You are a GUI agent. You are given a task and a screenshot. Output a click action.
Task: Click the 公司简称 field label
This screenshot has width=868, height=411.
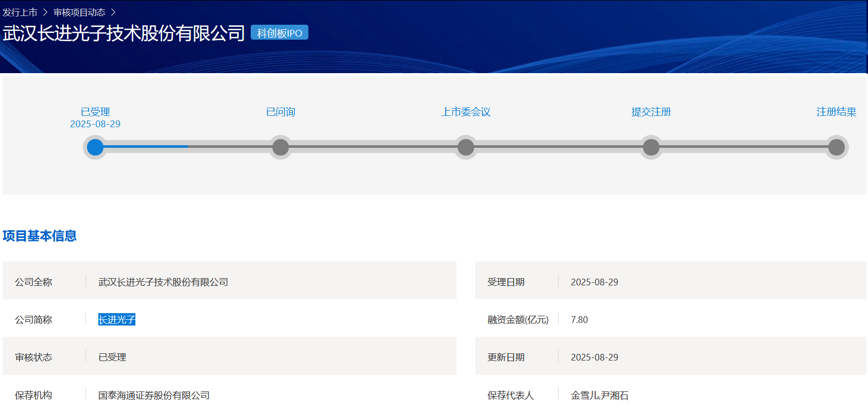[33, 320]
